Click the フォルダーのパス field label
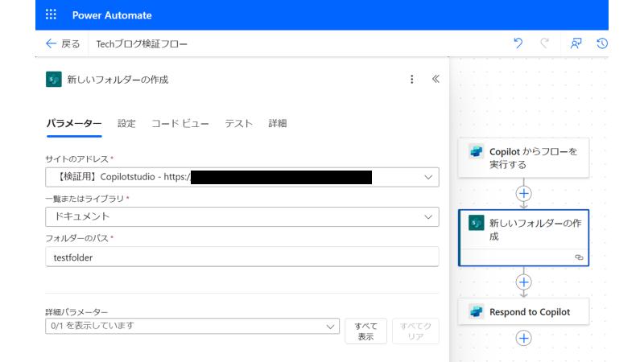Image resolution: width=644 pixels, height=362 pixels. click(x=76, y=238)
